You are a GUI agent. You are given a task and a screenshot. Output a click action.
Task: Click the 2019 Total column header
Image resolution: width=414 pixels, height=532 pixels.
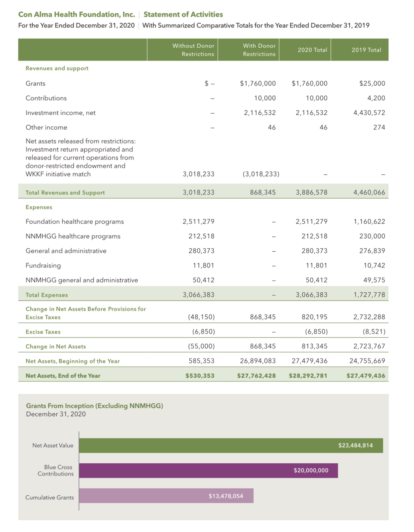[366, 50]
